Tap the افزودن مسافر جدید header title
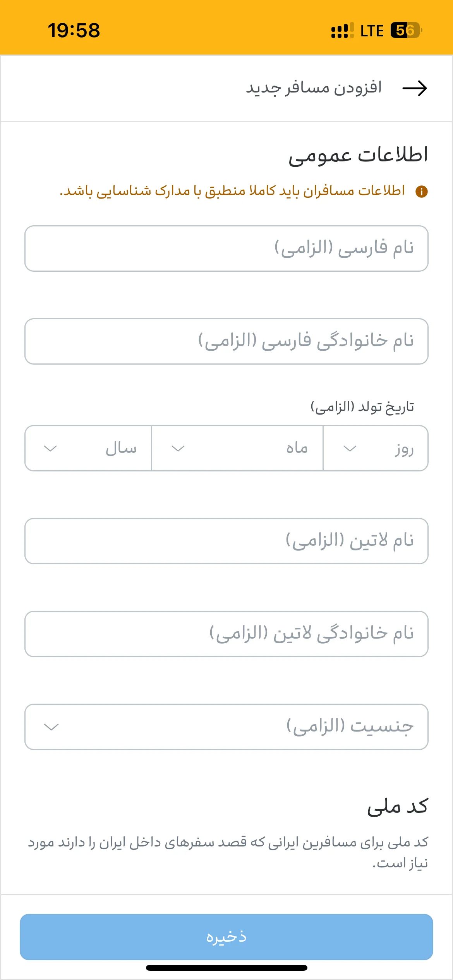The image size is (453, 980). tap(314, 88)
